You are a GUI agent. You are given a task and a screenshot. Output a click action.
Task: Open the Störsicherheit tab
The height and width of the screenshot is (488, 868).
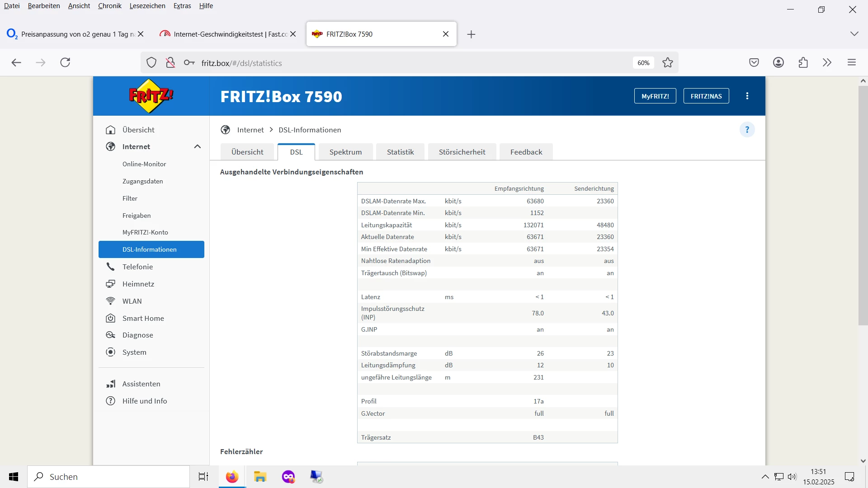(x=462, y=152)
